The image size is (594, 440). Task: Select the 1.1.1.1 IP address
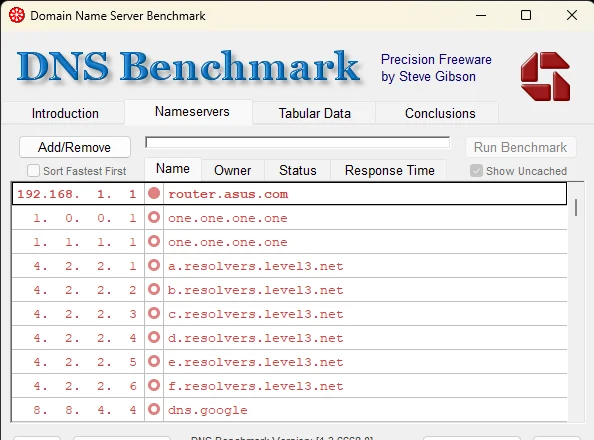(85, 242)
